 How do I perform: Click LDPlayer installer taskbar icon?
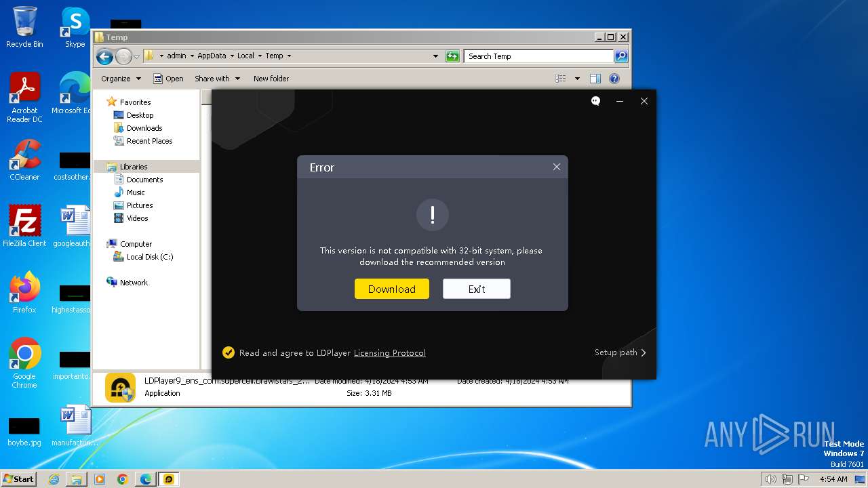click(x=169, y=479)
